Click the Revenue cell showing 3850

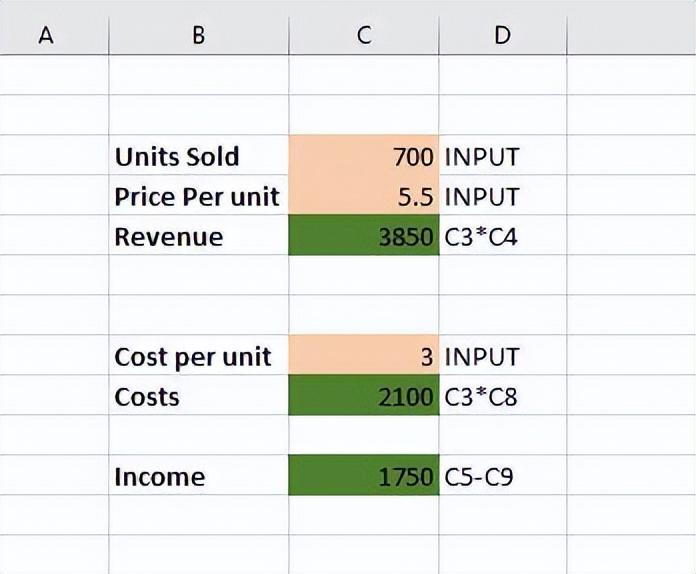pos(364,235)
